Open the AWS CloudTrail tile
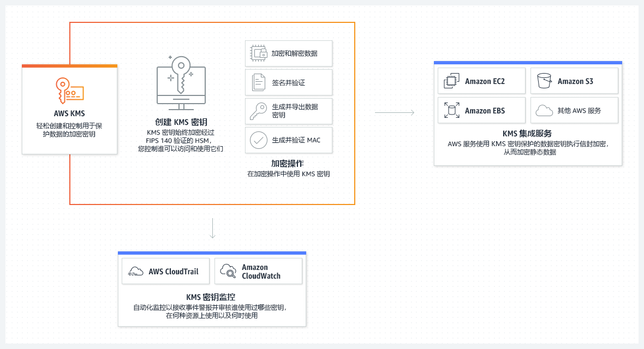Viewport: 644px width, 349px height. pyautogui.click(x=165, y=271)
